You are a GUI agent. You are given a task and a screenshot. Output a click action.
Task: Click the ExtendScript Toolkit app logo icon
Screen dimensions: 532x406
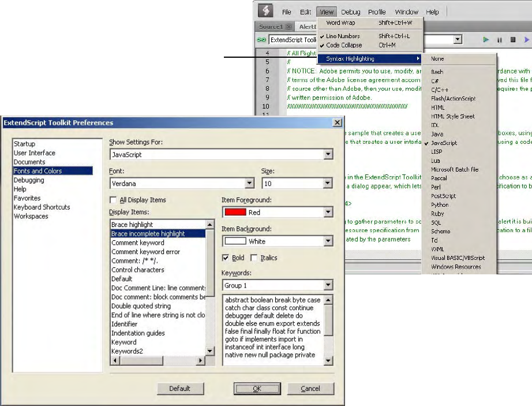pyautogui.click(x=265, y=10)
